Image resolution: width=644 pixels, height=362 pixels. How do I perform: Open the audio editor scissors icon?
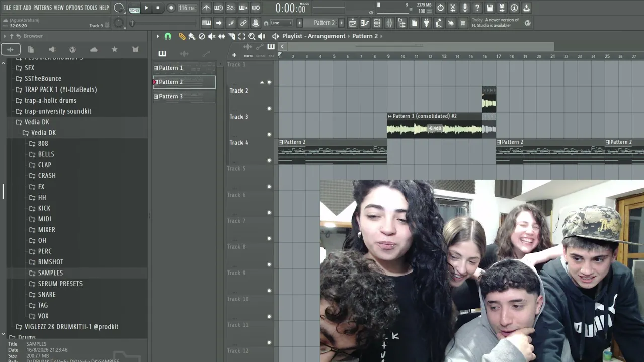[x=453, y=8]
